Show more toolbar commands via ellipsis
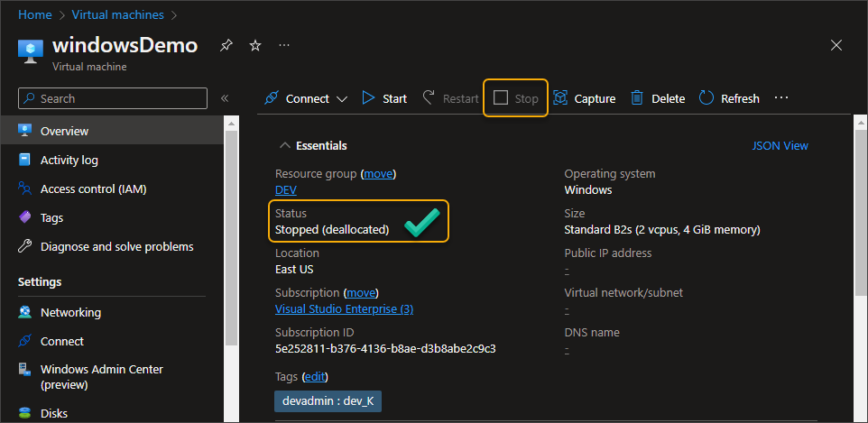The height and width of the screenshot is (423, 868). tap(781, 97)
